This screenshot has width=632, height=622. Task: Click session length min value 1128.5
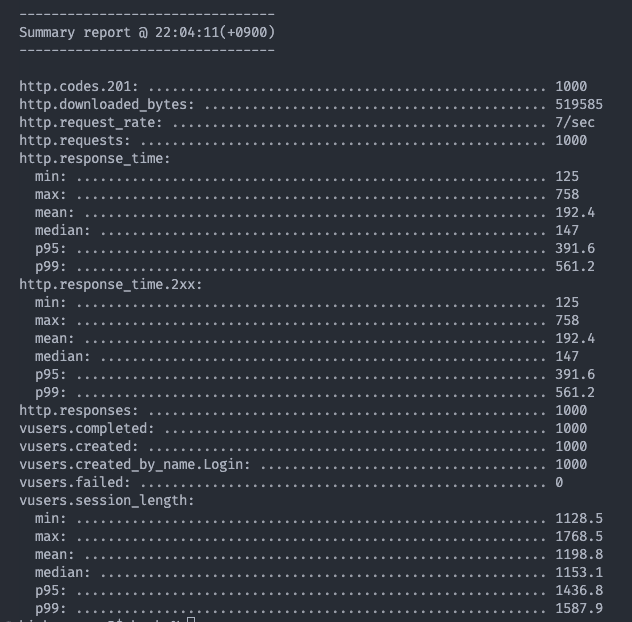[x=578, y=518]
